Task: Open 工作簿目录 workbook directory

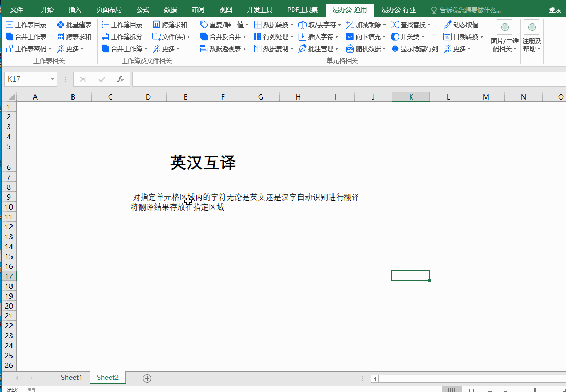Action: click(122, 25)
